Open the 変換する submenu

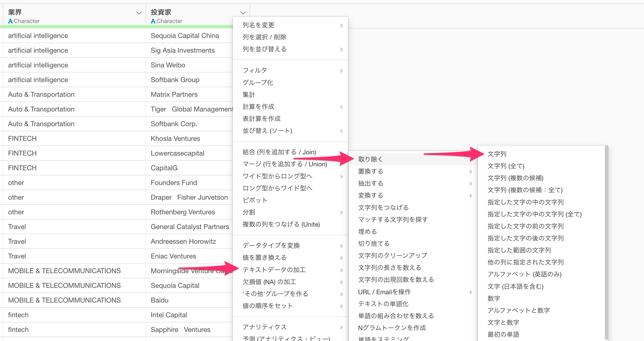point(413,195)
